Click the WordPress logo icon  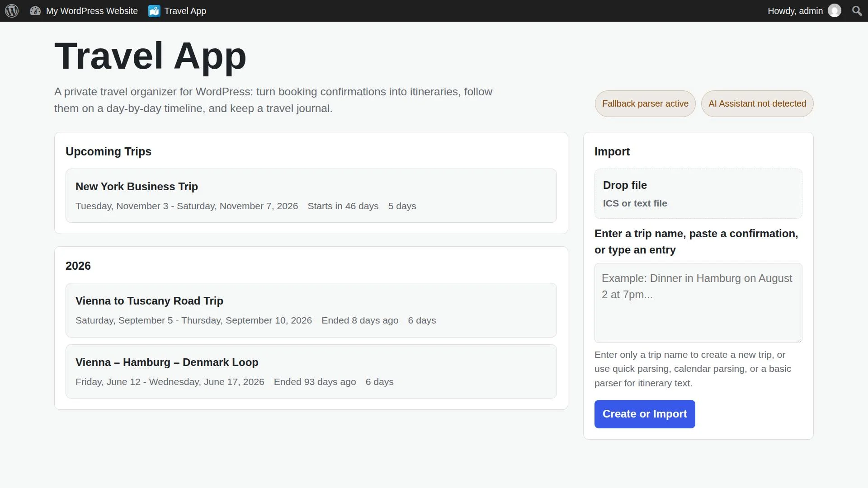[12, 11]
